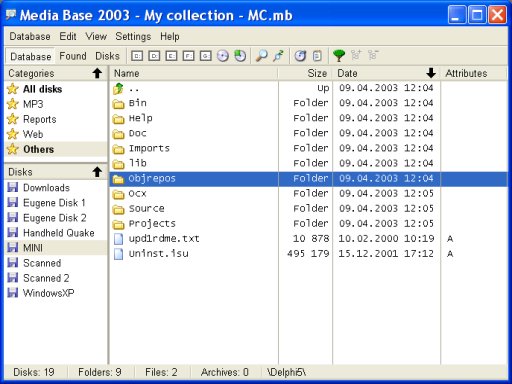
Task: Sort by the Name column header
Action: click(195, 73)
